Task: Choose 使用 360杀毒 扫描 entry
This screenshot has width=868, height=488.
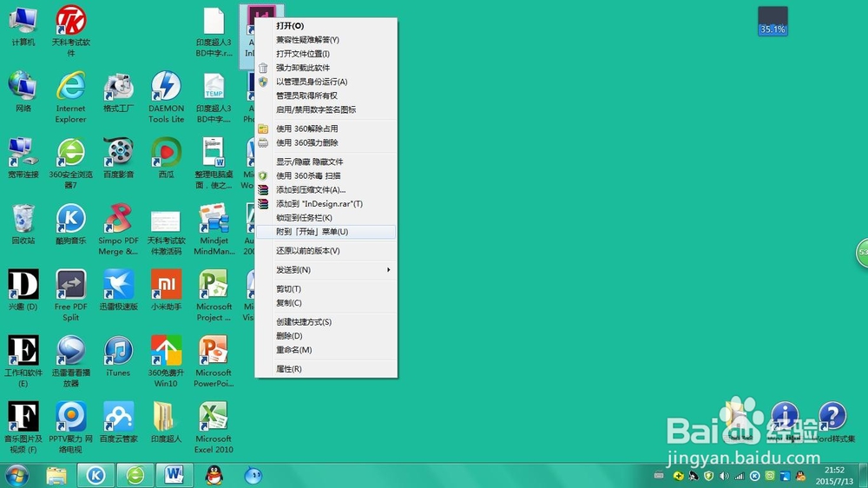Action: [326, 175]
